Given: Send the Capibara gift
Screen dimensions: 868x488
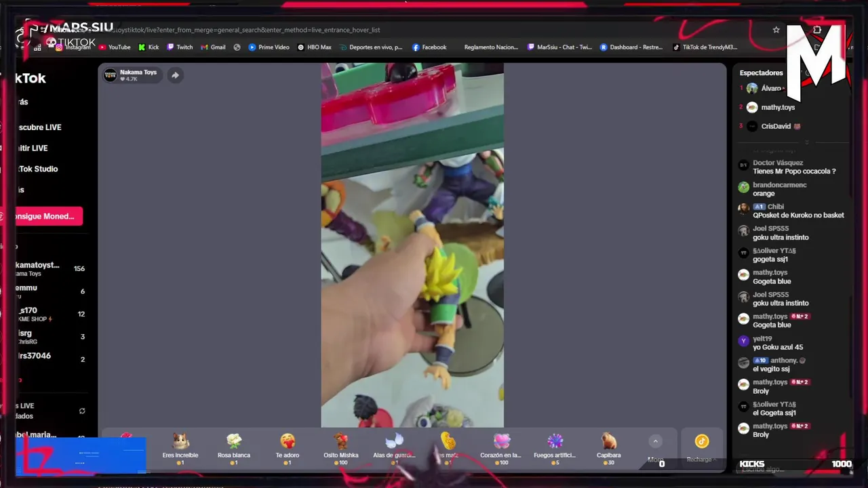Looking at the screenshot, I should point(608,449).
